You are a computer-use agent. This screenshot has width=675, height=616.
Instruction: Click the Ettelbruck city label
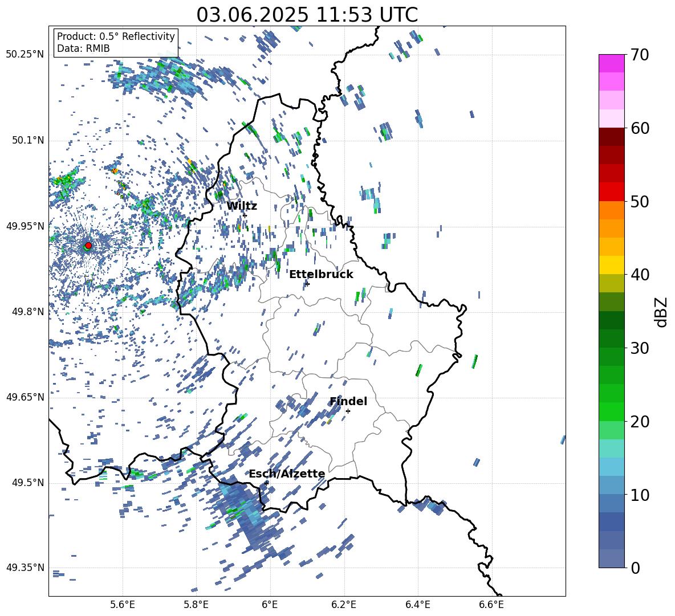tap(321, 275)
